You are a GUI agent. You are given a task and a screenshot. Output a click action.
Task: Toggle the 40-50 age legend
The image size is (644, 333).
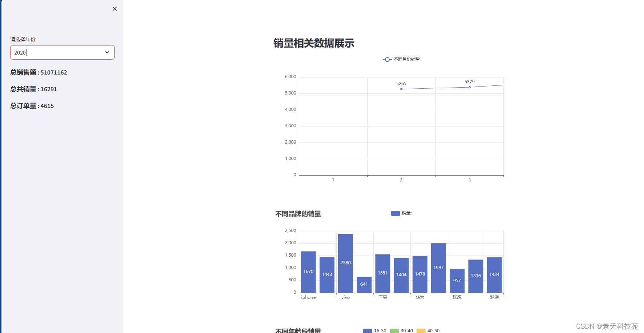click(428, 330)
